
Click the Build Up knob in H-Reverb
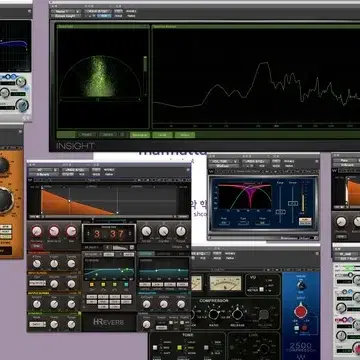click(x=54, y=231)
